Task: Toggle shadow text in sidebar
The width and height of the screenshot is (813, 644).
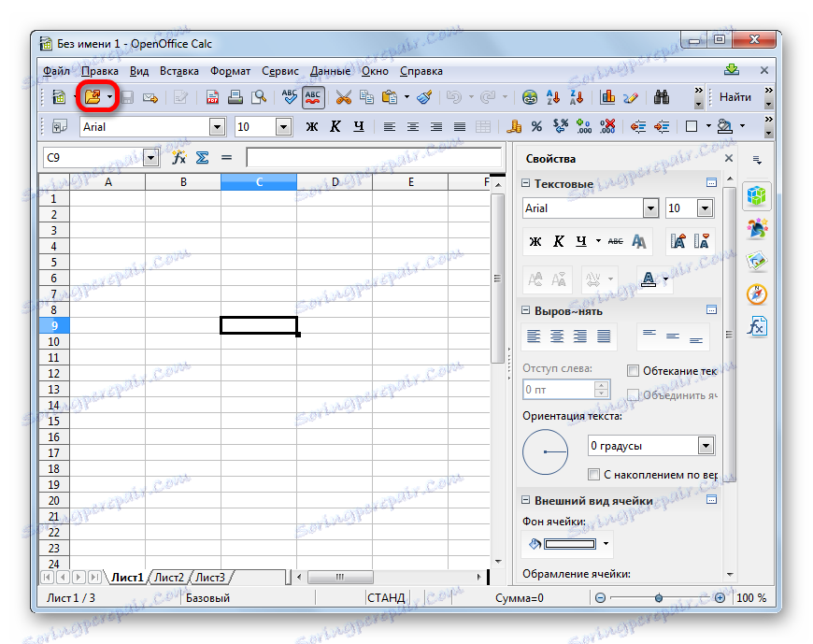Action: (639, 241)
